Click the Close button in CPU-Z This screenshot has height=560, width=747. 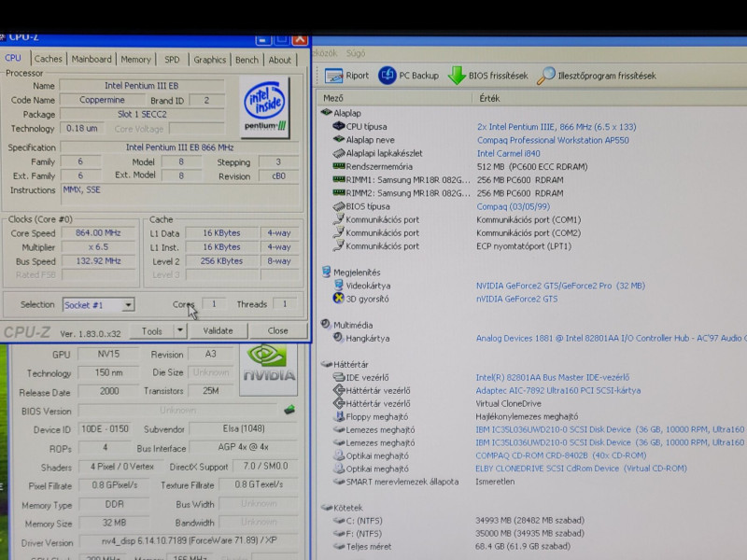tap(277, 330)
